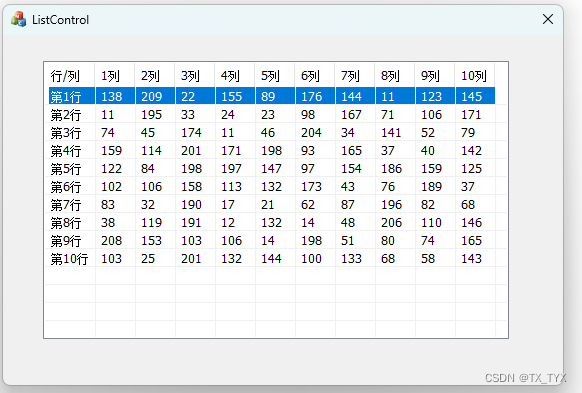Select the 3列 column header
This screenshot has width=582, height=393.
pos(195,76)
